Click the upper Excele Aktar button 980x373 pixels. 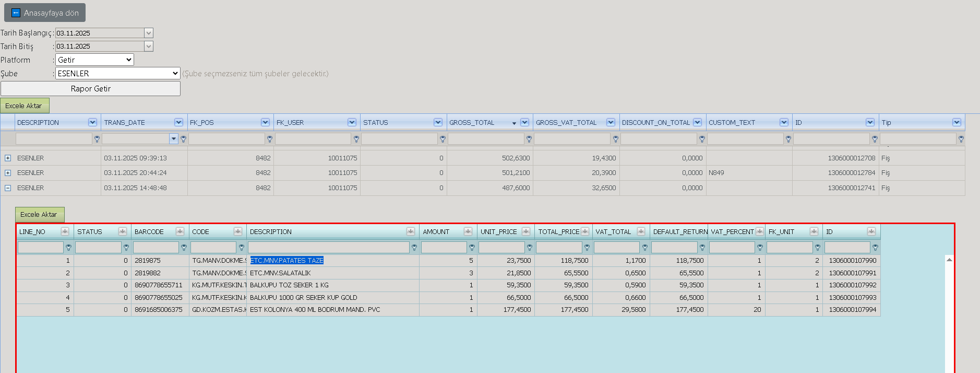pyautogui.click(x=25, y=106)
